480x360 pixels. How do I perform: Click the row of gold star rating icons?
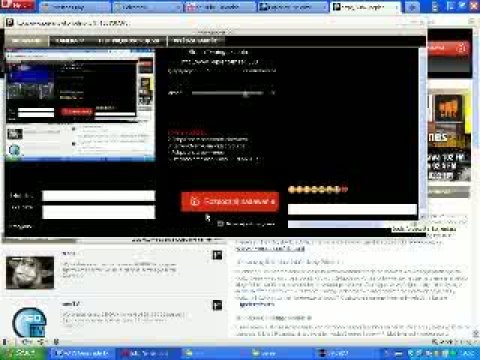[318, 189]
